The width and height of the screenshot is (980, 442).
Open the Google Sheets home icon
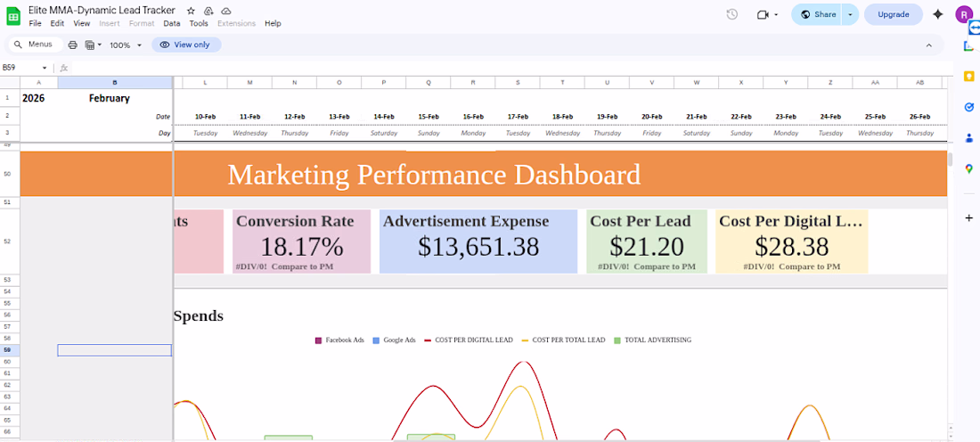(13, 16)
